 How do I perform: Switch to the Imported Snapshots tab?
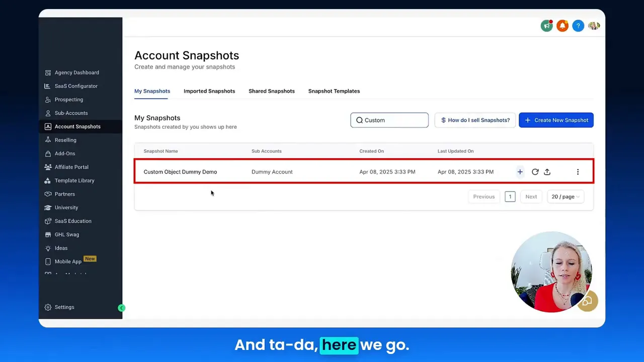pos(209,91)
